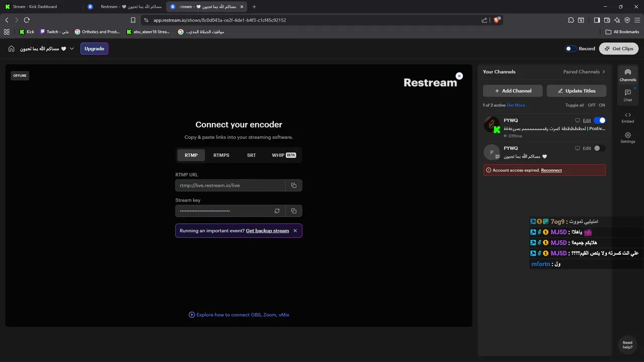This screenshot has height=362, width=644.
Task: Click the OFFLINE status badge
Action: [x=20, y=75]
